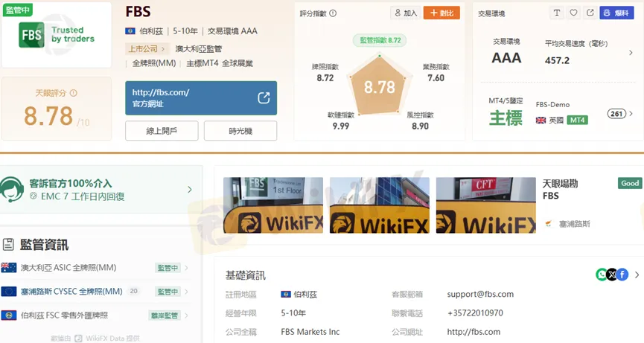Screen dimensions: 644x343
Task: Click the share icon in trading environment panel
Action: 590,13
